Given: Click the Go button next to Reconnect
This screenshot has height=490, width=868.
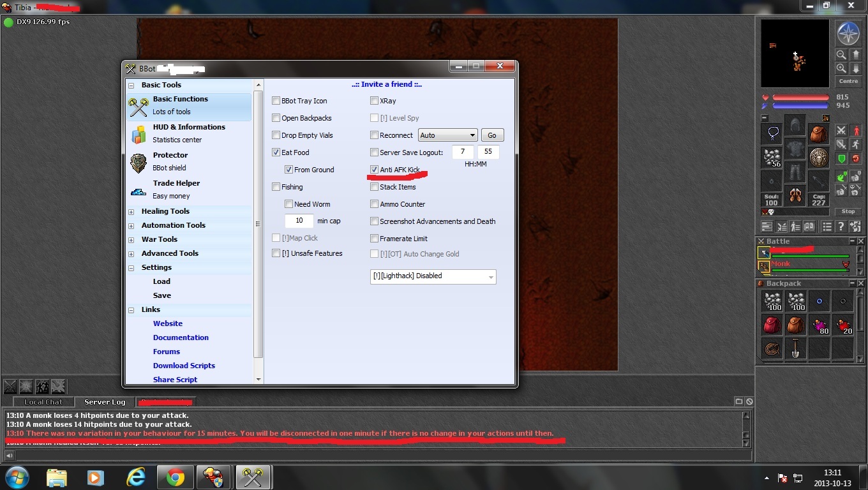Looking at the screenshot, I should coord(491,135).
